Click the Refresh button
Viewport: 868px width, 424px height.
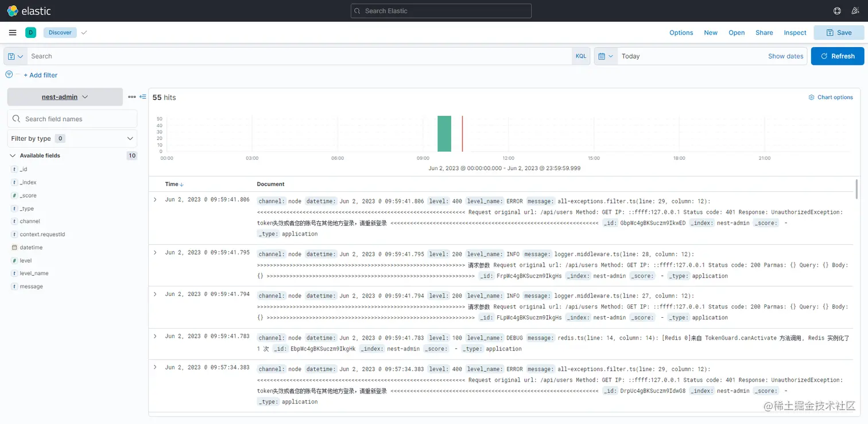838,56
